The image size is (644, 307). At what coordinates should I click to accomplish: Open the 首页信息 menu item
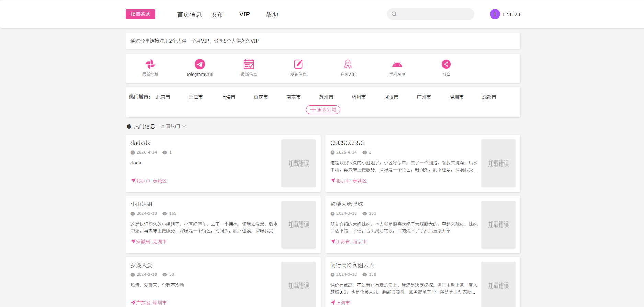pyautogui.click(x=189, y=14)
